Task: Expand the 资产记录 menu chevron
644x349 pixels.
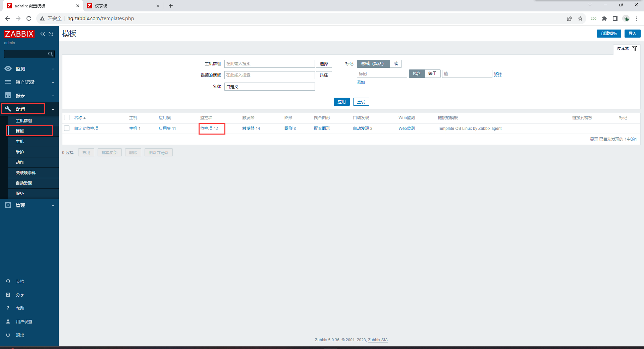Action: pyautogui.click(x=53, y=82)
